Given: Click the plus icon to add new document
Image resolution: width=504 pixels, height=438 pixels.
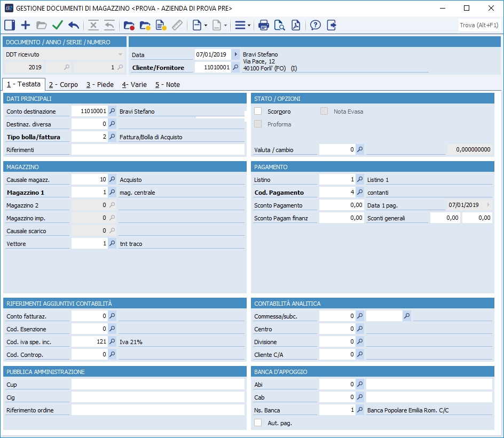Looking at the screenshot, I should click(x=25, y=25).
